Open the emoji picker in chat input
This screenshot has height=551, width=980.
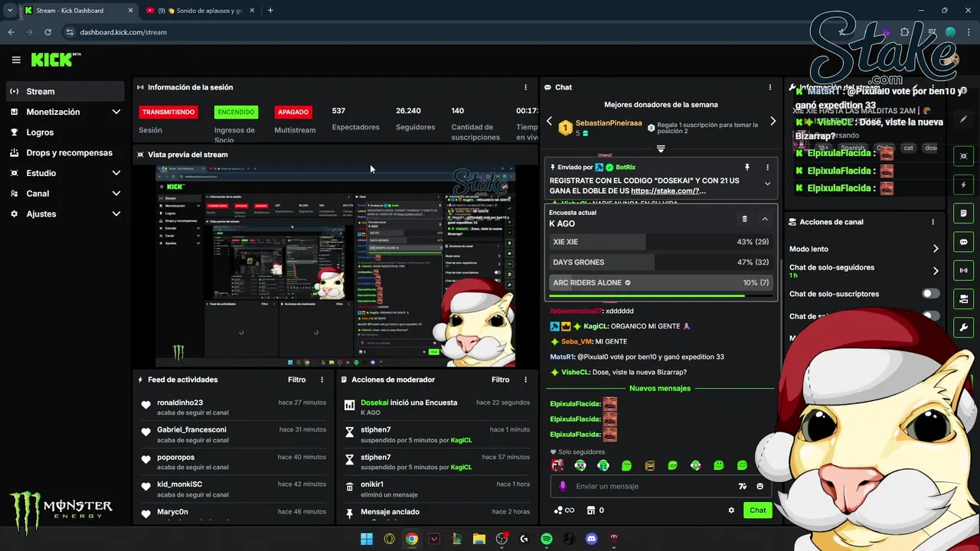(x=760, y=486)
